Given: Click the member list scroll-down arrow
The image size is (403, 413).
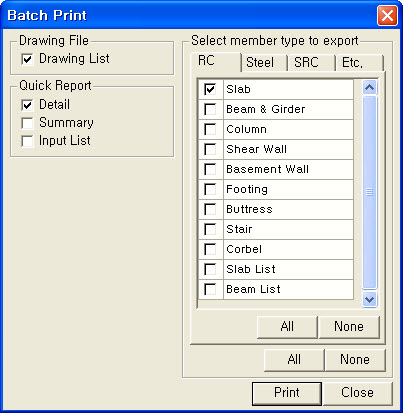Looking at the screenshot, I should pyautogui.click(x=369, y=299).
